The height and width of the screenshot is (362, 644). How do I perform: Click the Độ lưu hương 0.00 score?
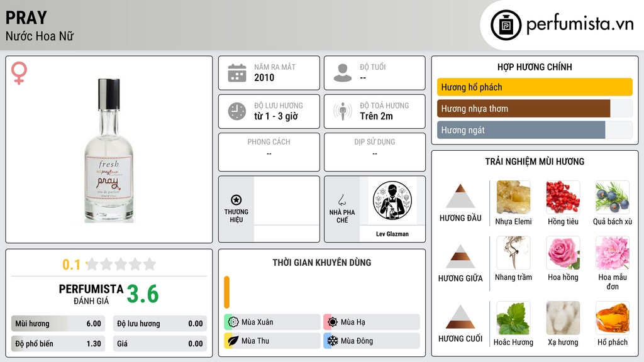[x=160, y=324]
